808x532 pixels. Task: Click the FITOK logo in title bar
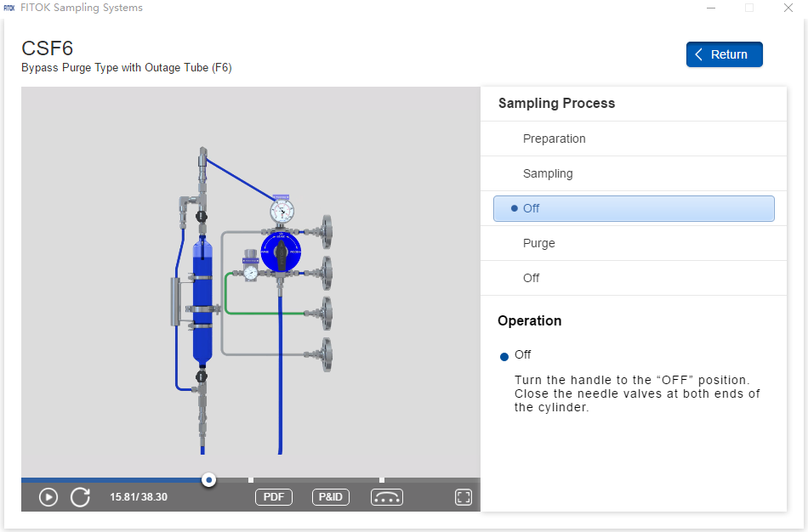point(9,8)
